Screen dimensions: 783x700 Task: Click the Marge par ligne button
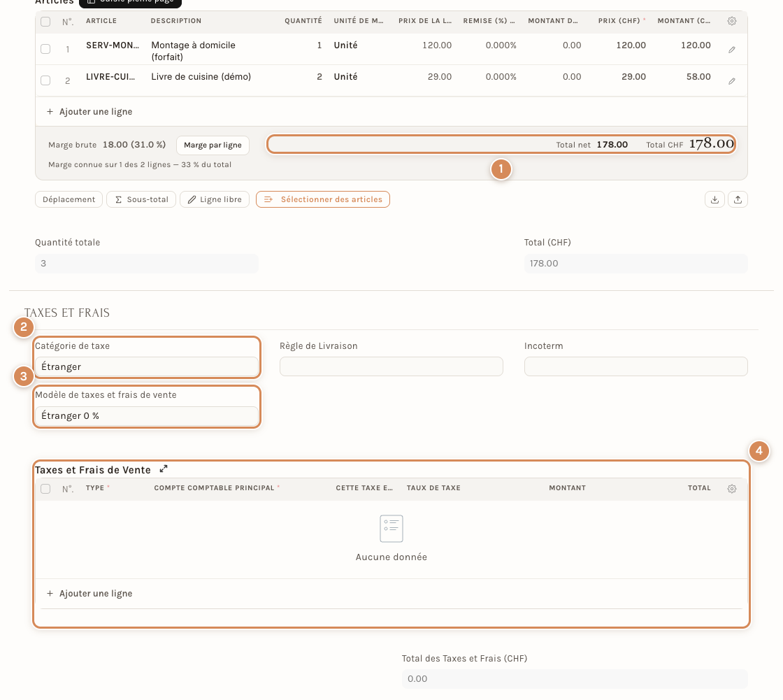tap(213, 145)
